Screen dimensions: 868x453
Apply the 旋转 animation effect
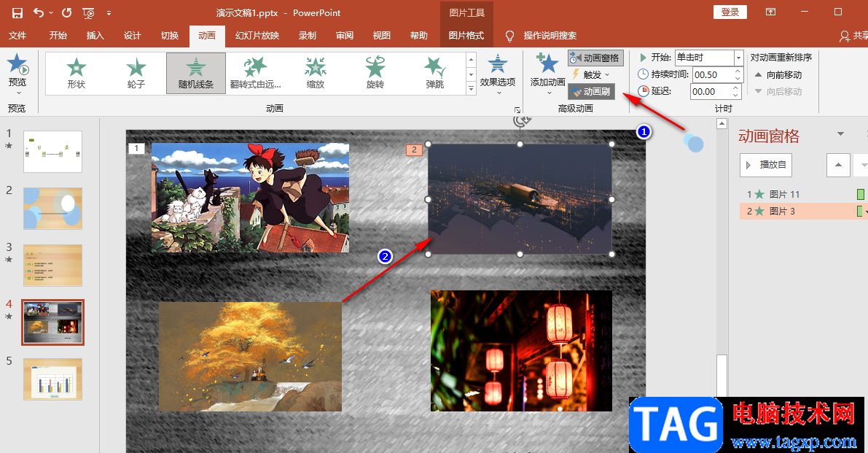pyautogui.click(x=375, y=73)
